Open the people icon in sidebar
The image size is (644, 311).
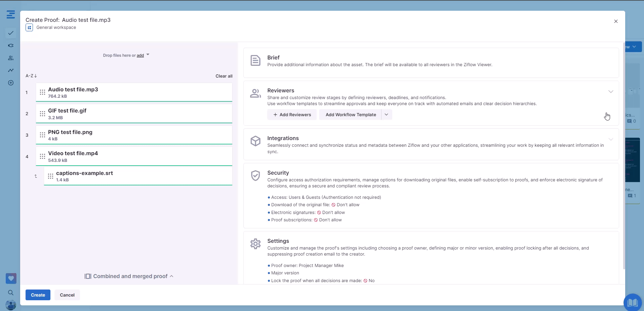coord(11,58)
